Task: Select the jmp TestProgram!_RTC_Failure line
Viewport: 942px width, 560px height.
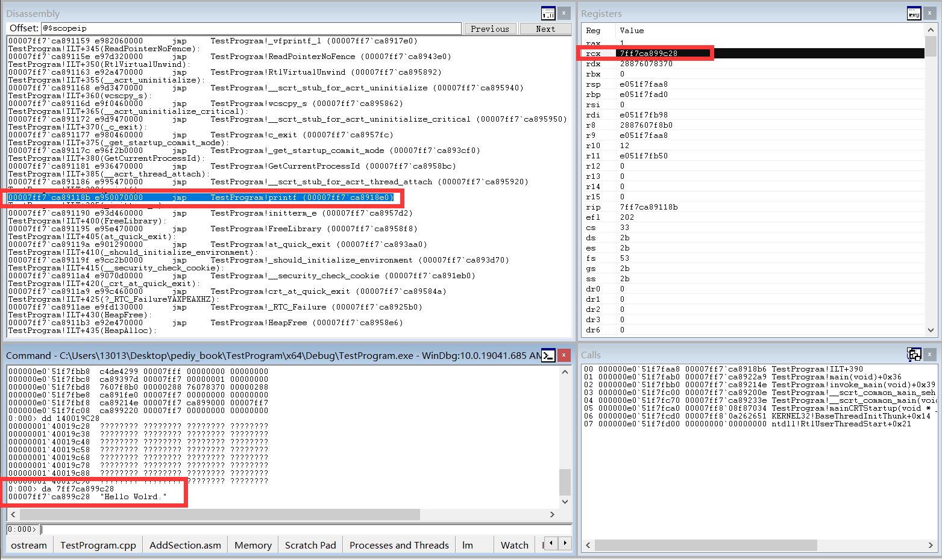Action: coord(215,307)
